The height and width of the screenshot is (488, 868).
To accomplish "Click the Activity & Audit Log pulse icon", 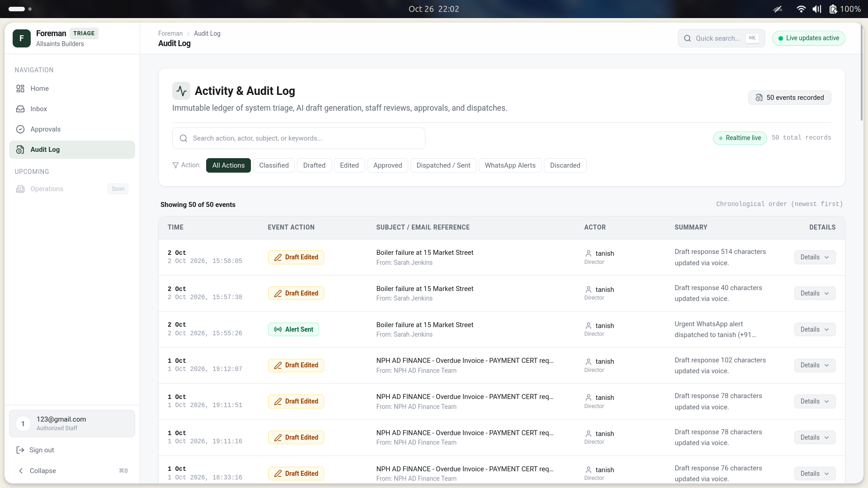I will point(181,91).
